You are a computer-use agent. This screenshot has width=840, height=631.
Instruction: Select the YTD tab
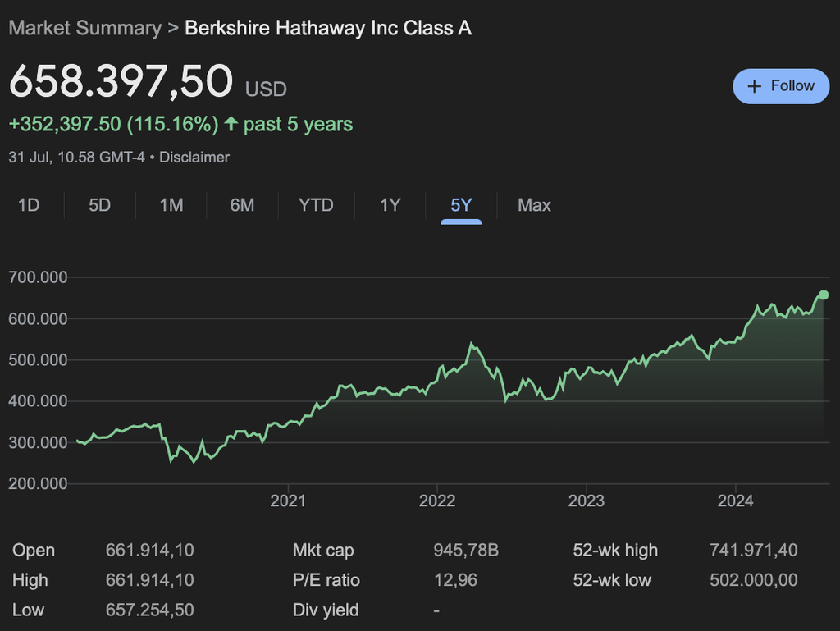(x=316, y=205)
